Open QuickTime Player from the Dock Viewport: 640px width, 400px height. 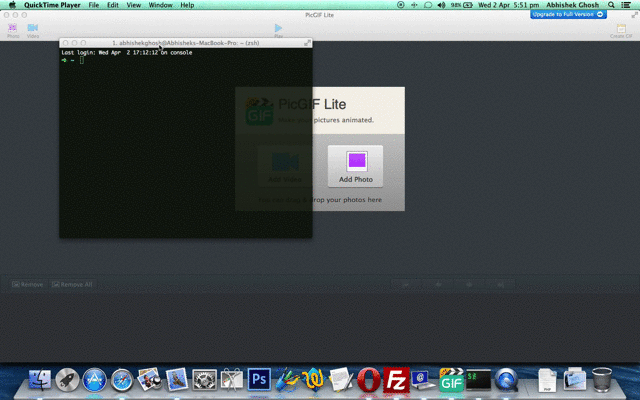(506, 379)
